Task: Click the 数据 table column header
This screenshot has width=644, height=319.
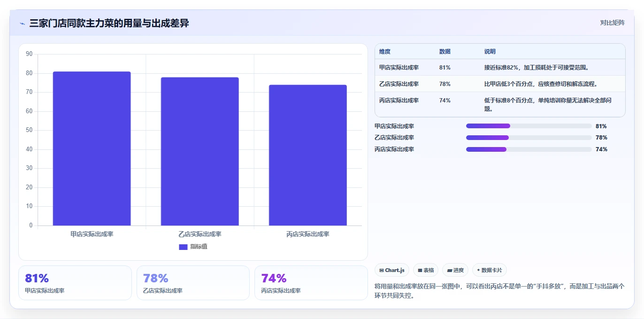Action: point(445,52)
